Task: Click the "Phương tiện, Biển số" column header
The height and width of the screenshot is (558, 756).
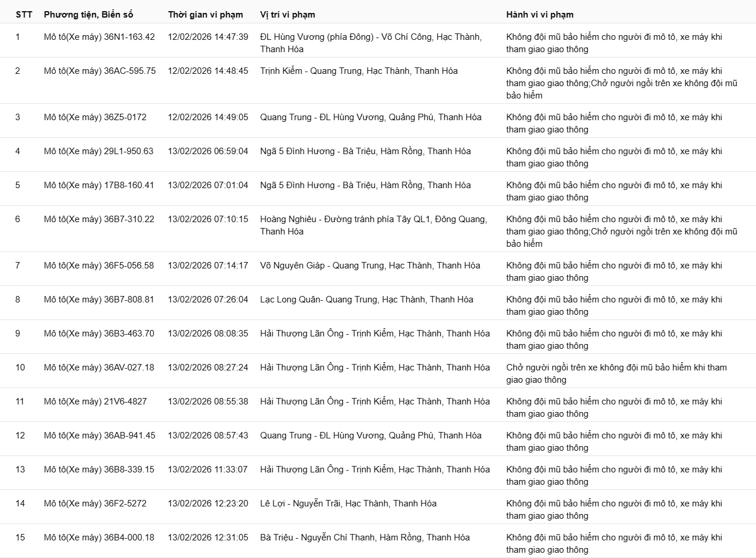Action: coord(93,15)
